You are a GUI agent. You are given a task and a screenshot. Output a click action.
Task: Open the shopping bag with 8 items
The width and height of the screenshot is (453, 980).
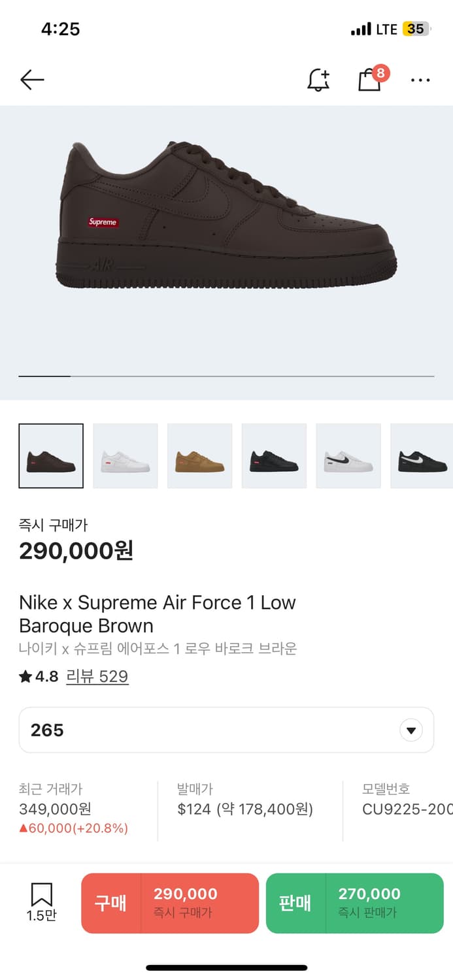click(x=370, y=80)
